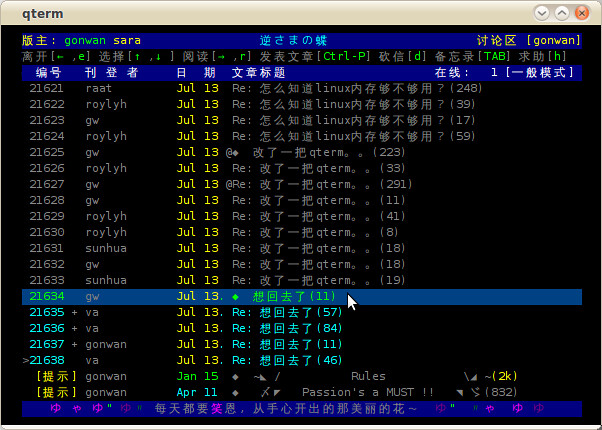602x430 pixels.
Task: Open article 21631 by sunhua
Action: tap(302, 248)
